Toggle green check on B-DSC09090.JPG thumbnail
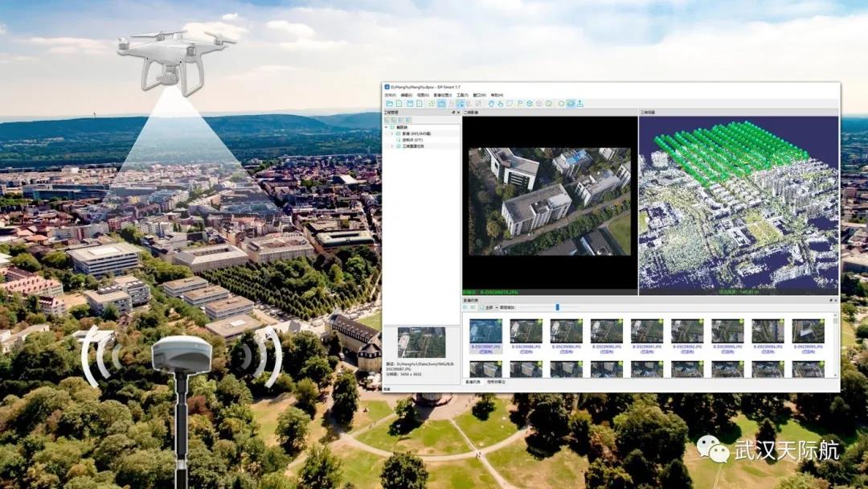 619,323
